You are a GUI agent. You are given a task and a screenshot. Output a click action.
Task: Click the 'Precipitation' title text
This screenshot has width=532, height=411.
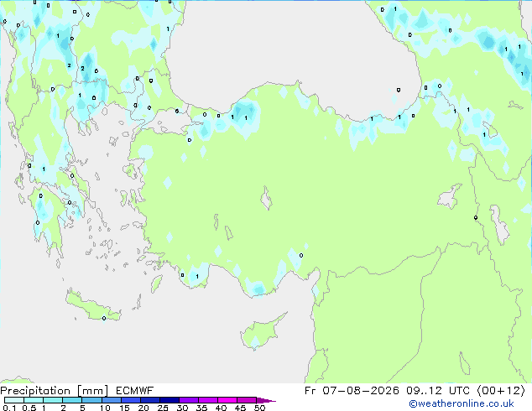point(35,391)
